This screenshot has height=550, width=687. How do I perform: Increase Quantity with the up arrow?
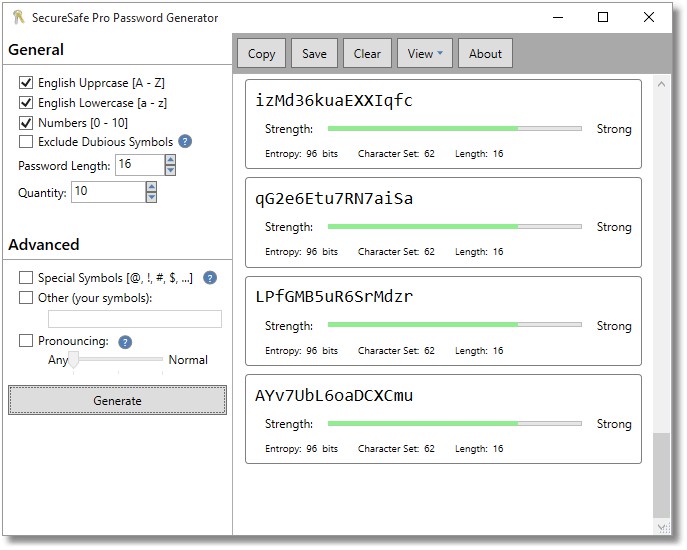tap(151, 186)
